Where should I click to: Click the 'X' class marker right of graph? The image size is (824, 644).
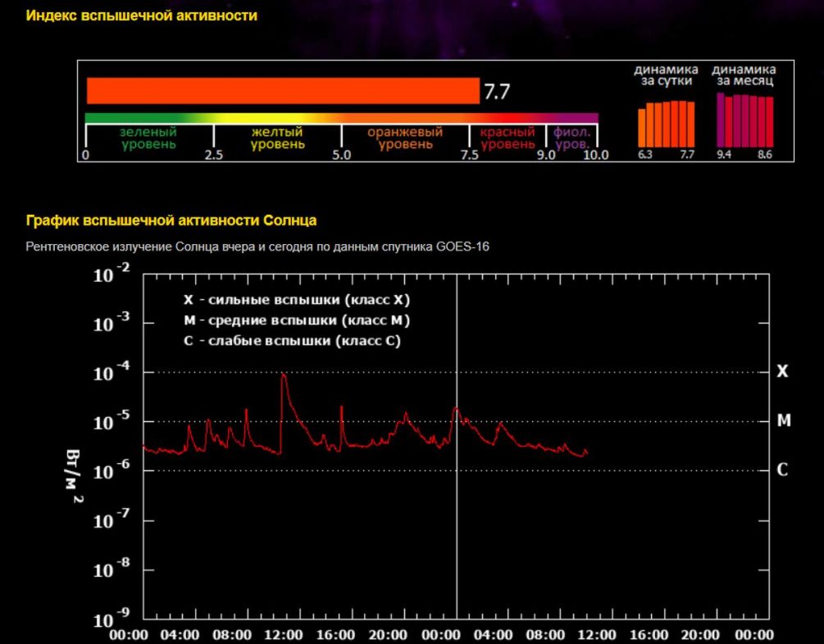tap(782, 372)
